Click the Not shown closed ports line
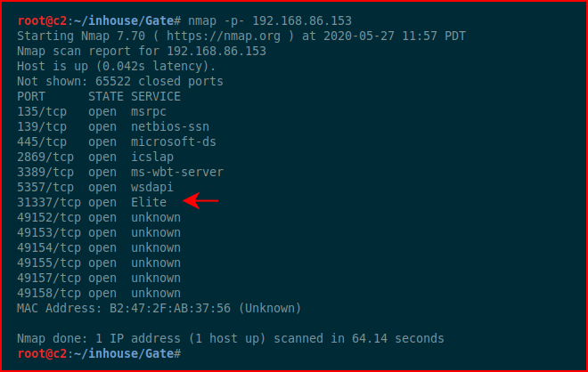The image size is (588, 372). [x=120, y=81]
